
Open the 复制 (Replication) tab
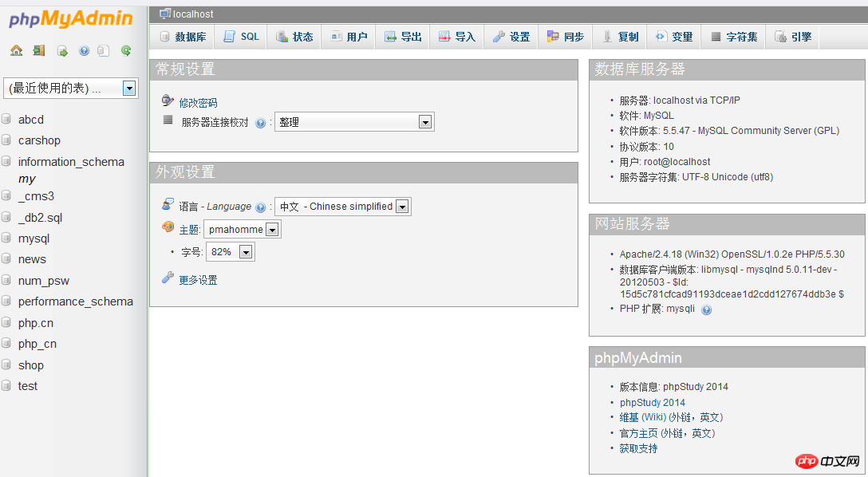619,37
